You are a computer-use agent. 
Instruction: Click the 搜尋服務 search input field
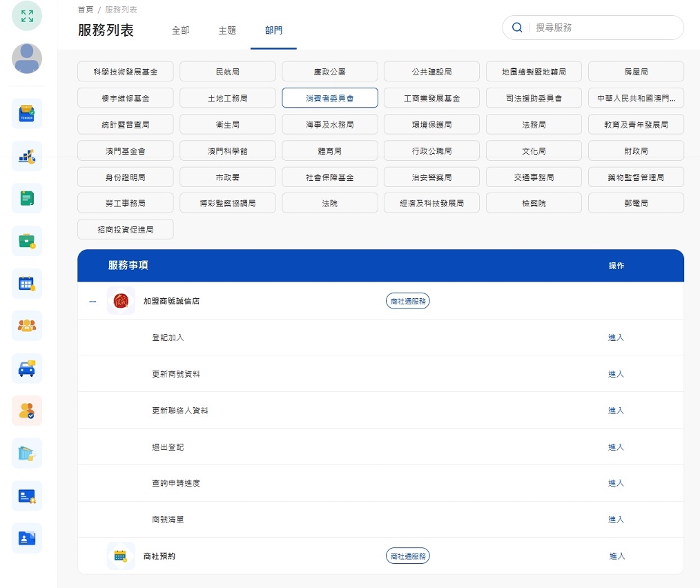601,28
